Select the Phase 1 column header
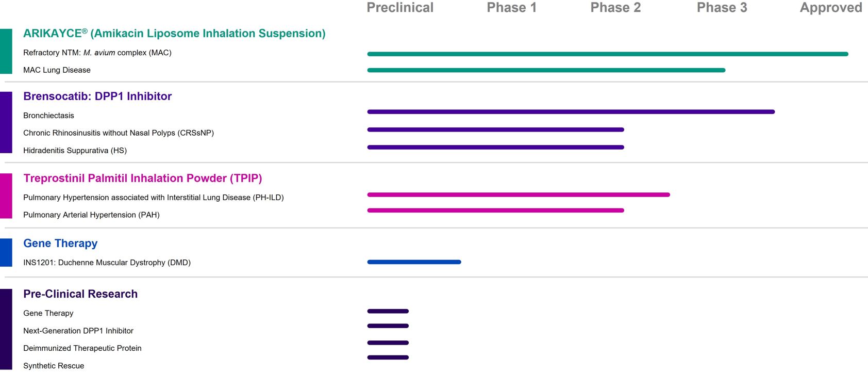The image size is (868, 374). (x=511, y=8)
